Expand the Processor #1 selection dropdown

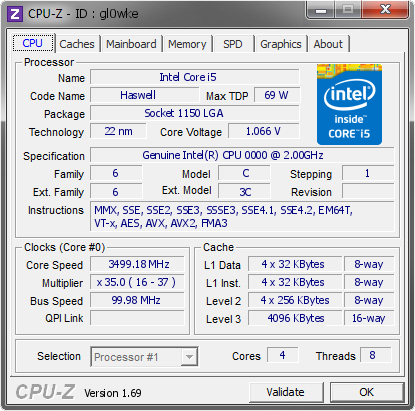144,357
